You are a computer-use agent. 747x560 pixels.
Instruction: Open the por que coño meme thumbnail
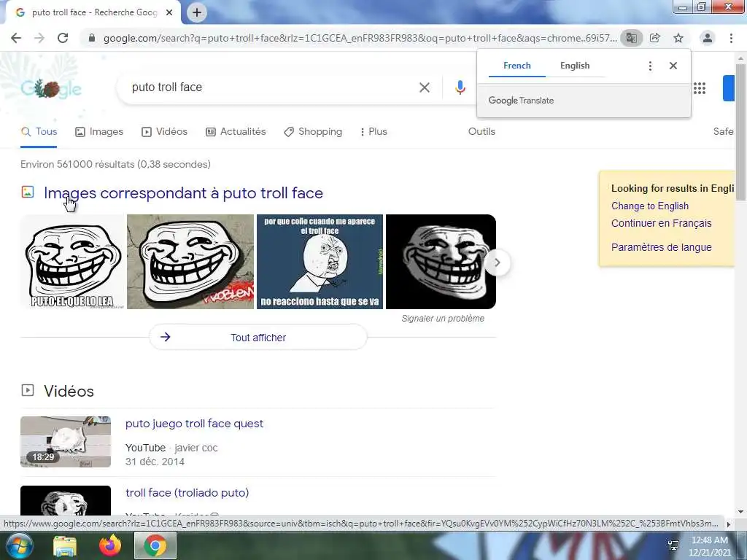320,262
